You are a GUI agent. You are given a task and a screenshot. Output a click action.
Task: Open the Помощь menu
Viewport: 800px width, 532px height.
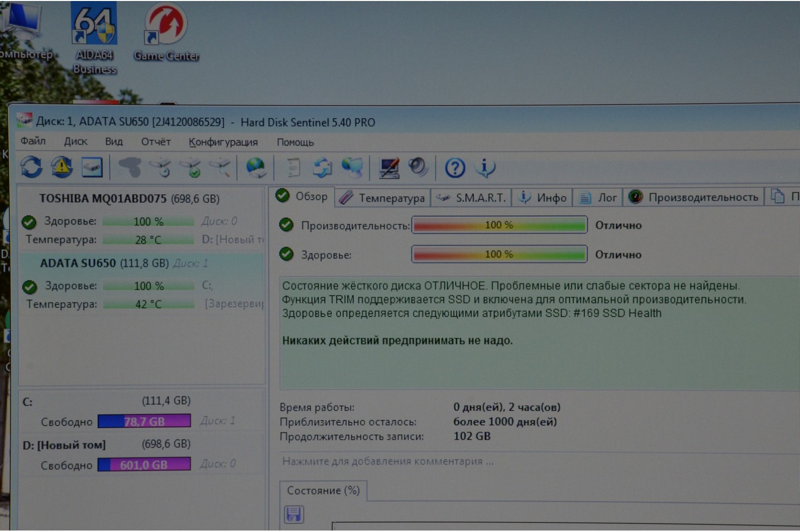(295, 142)
